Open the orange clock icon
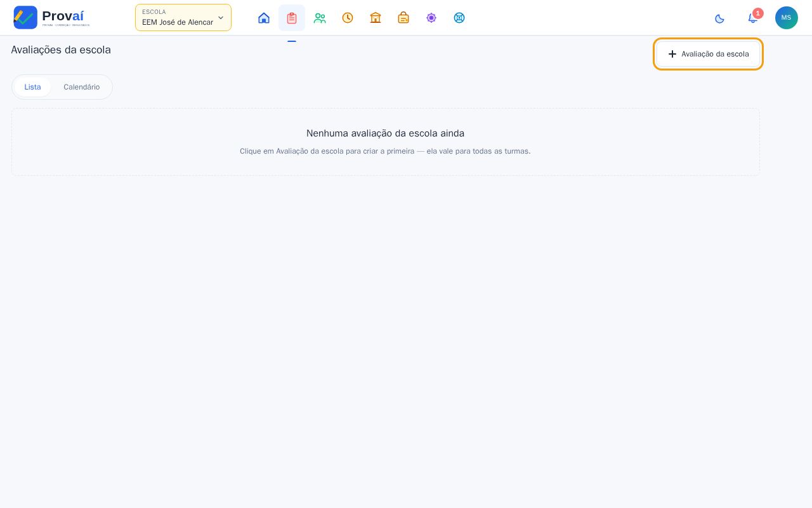 click(x=348, y=18)
